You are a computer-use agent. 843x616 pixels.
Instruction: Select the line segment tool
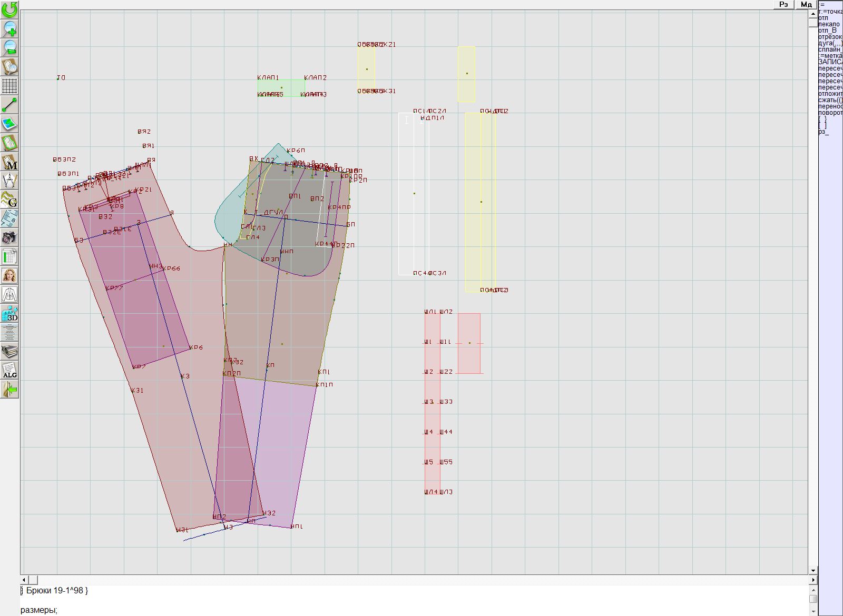point(9,105)
